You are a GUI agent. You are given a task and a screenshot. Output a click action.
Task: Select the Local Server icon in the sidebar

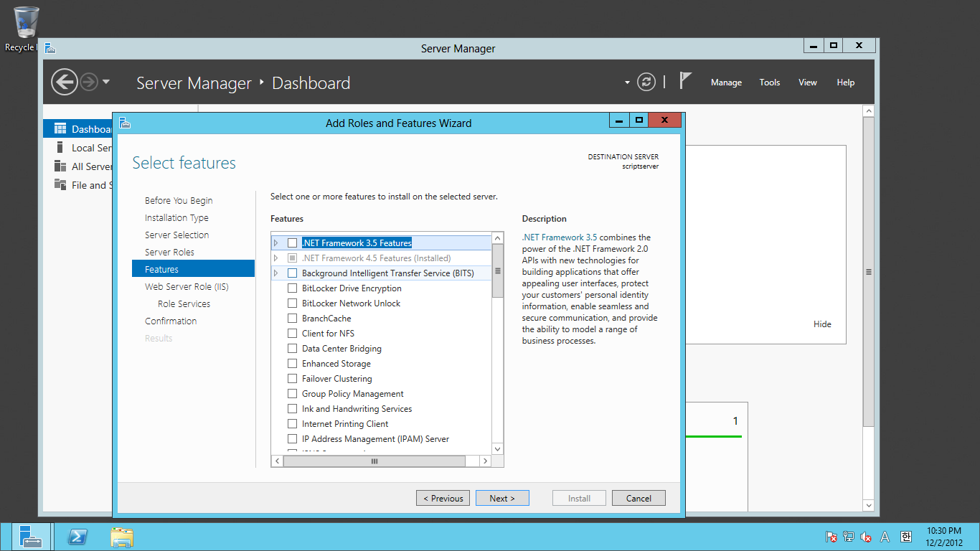point(60,148)
